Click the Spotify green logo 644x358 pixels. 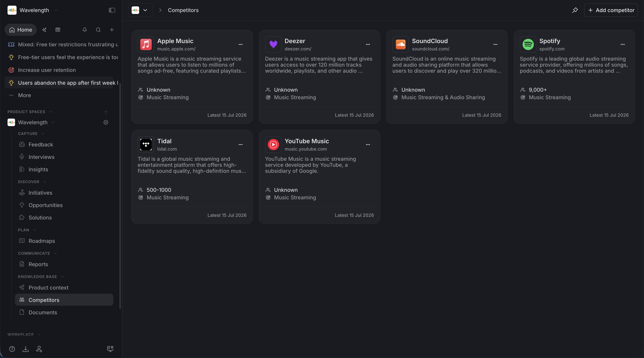[x=528, y=44]
